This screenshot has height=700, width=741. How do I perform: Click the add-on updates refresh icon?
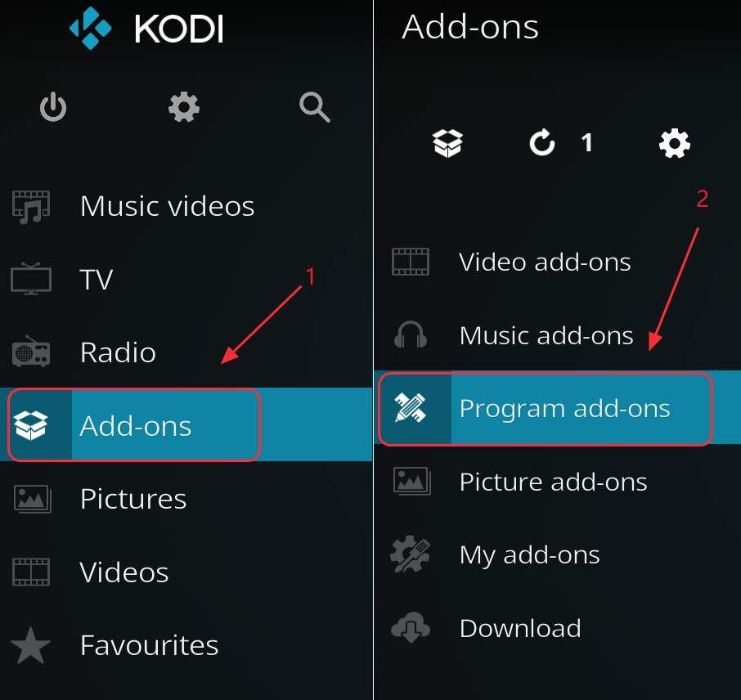coord(541,143)
